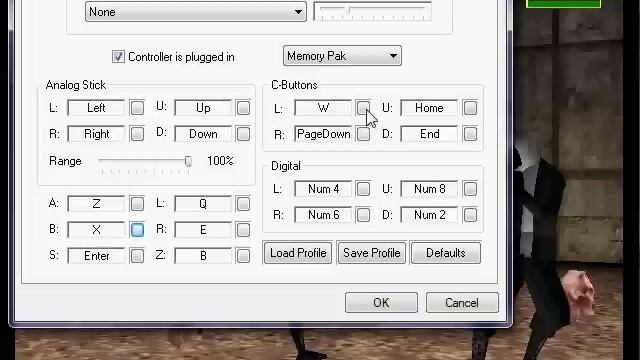Click the highlighted B button assign square next to X

click(137, 230)
